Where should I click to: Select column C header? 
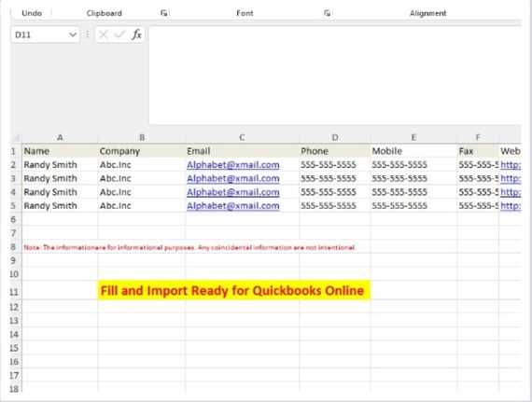242,138
